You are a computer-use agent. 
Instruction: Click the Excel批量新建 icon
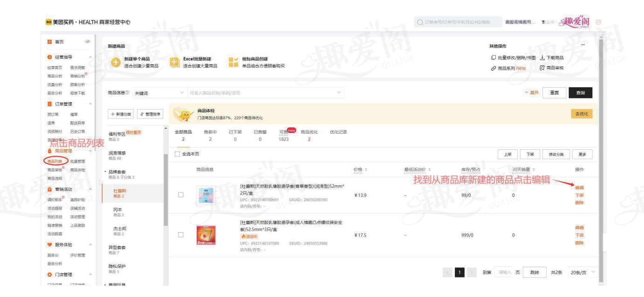[x=174, y=62]
